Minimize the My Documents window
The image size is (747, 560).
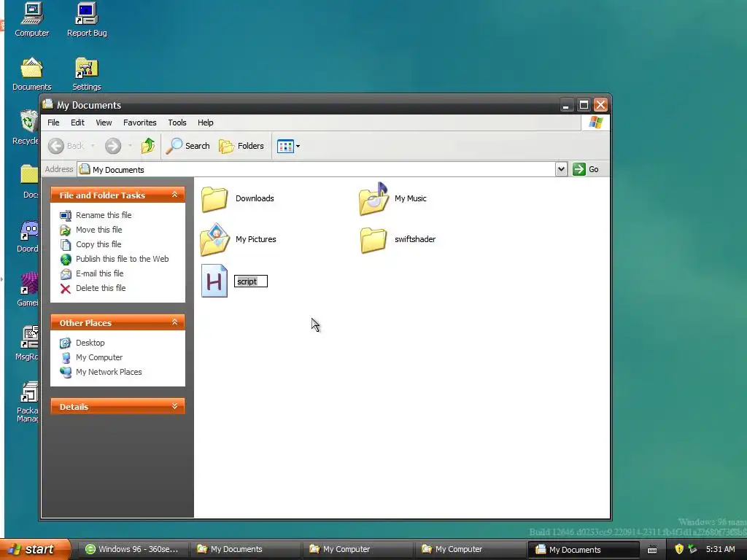pos(566,105)
